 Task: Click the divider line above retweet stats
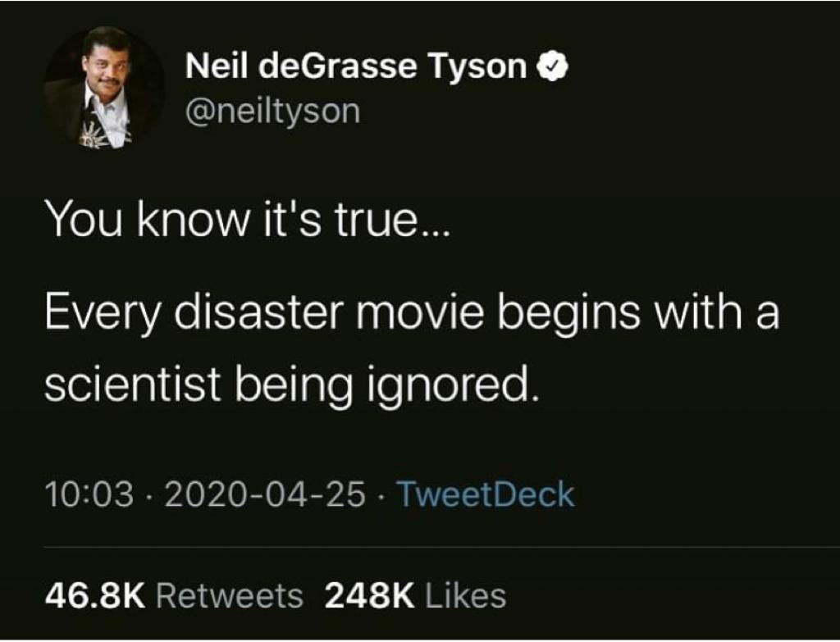pyautogui.click(x=441, y=547)
